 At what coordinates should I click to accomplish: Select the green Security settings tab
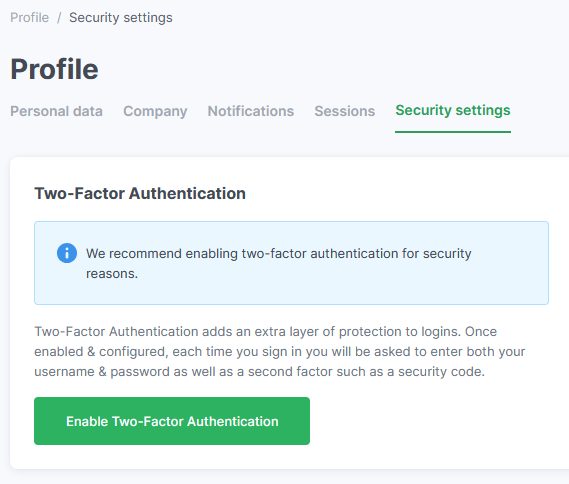click(453, 110)
